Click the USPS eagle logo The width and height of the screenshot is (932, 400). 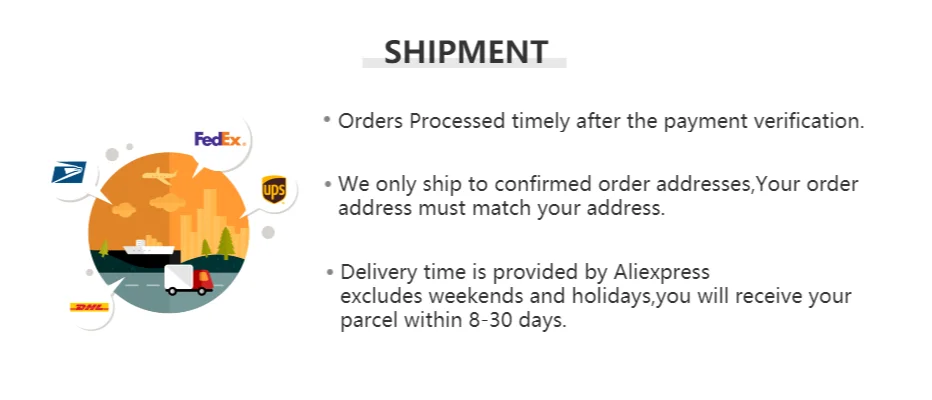click(69, 172)
